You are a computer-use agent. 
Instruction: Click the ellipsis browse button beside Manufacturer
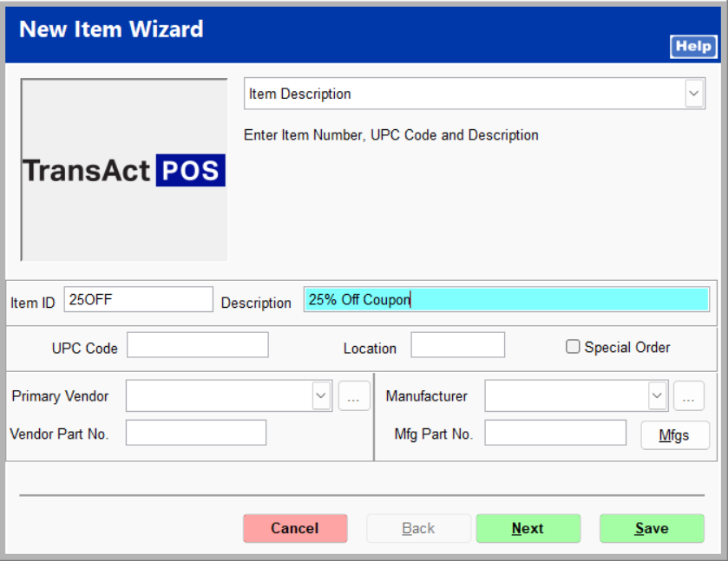(688, 396)
